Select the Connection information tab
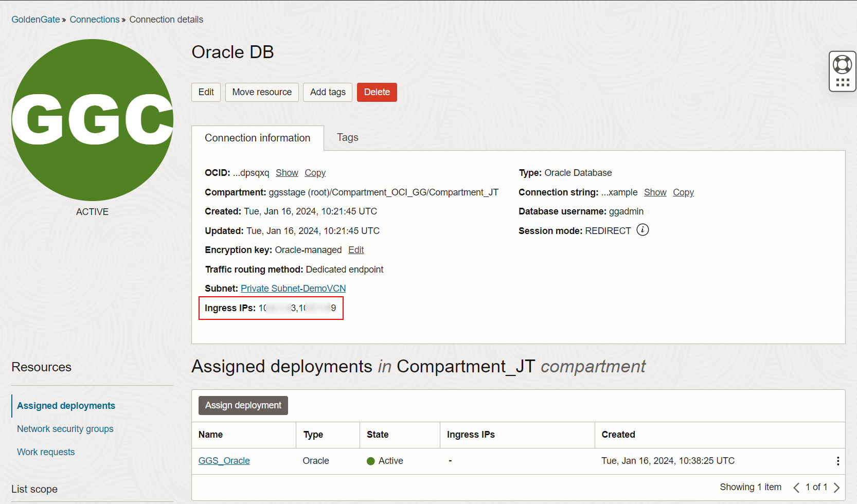 coord(257,137)
